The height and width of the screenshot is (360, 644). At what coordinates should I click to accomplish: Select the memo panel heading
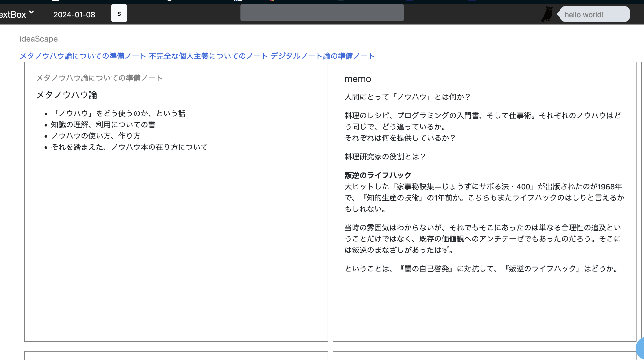tap(358, 79)
